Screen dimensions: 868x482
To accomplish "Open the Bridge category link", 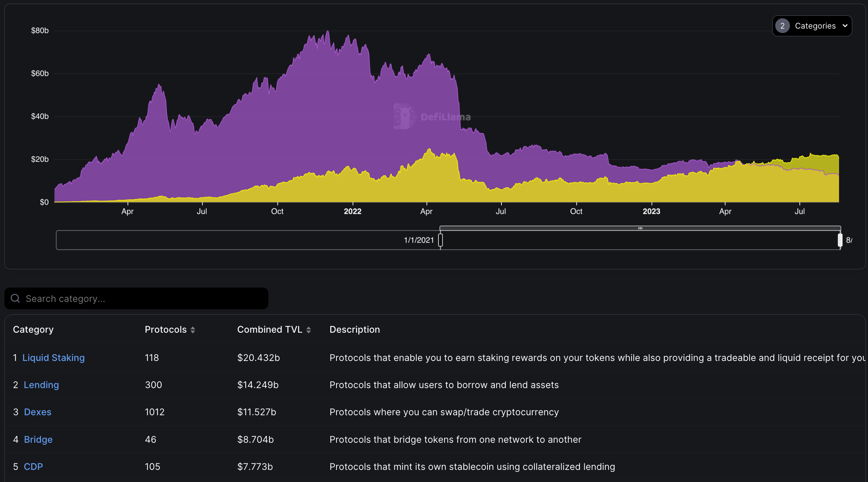I will (x=38, y=439).
